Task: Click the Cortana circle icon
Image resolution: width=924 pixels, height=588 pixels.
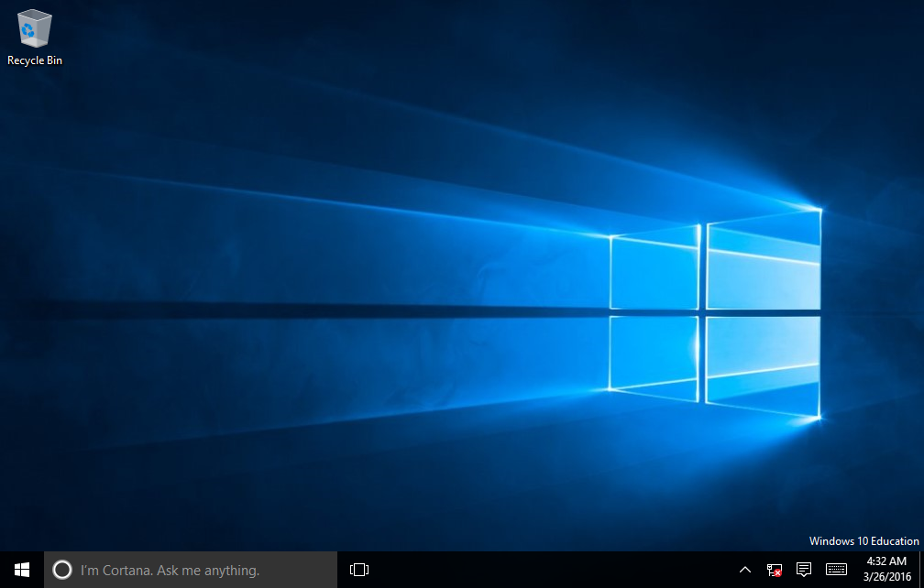Action: 62,570
